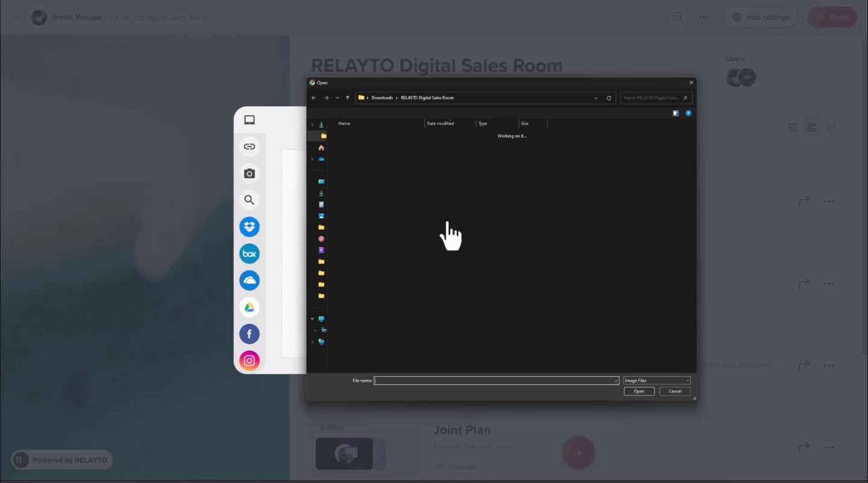This screenshot has height=483, width=868.
Task: Open the Videos folder in dialog sidebar
Action: point(321,250)
